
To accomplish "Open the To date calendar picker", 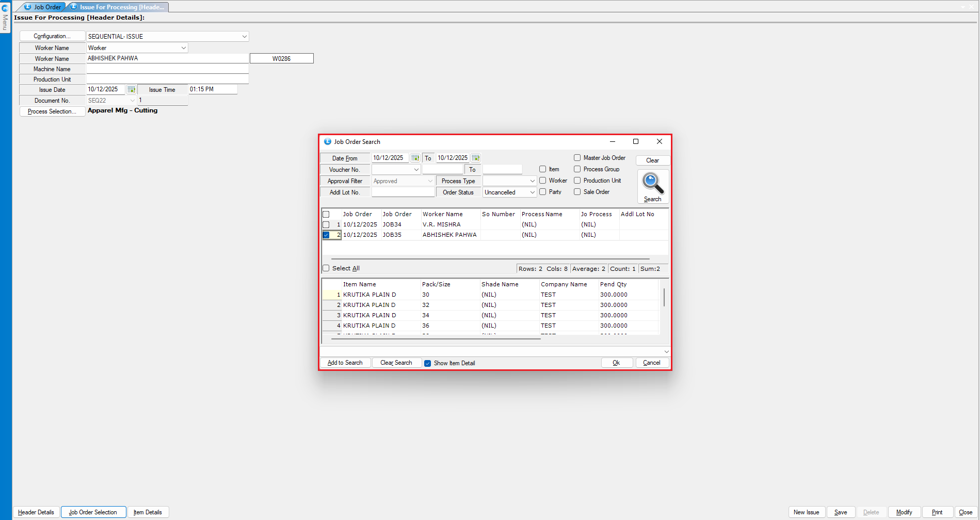I will [475, 158].
